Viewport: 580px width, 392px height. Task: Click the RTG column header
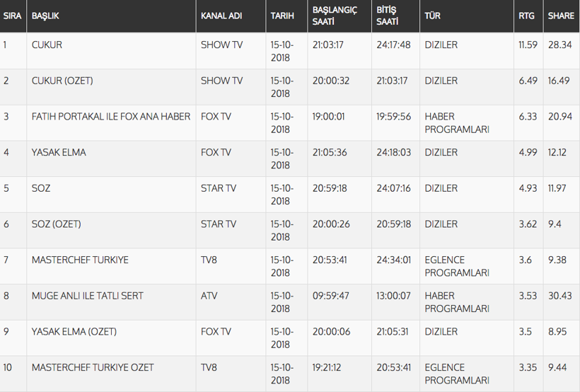click(526, 16)
